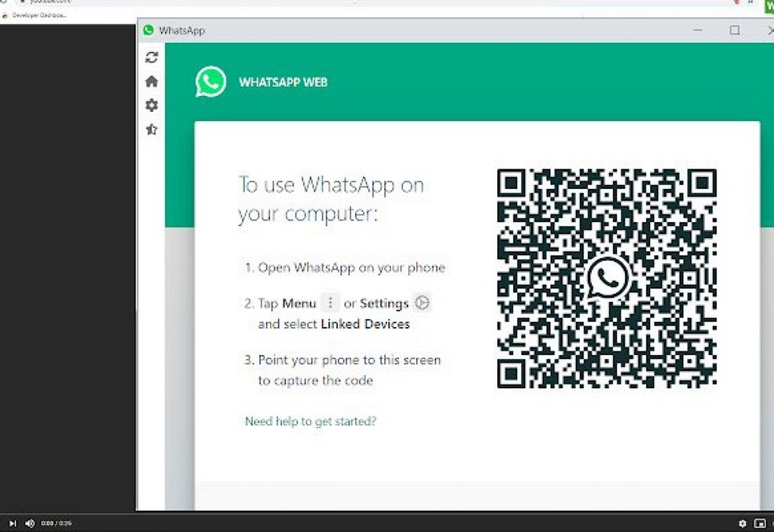Click the "WhatsApp" window title text
This screenshot has width=774, height=532.
181,30
